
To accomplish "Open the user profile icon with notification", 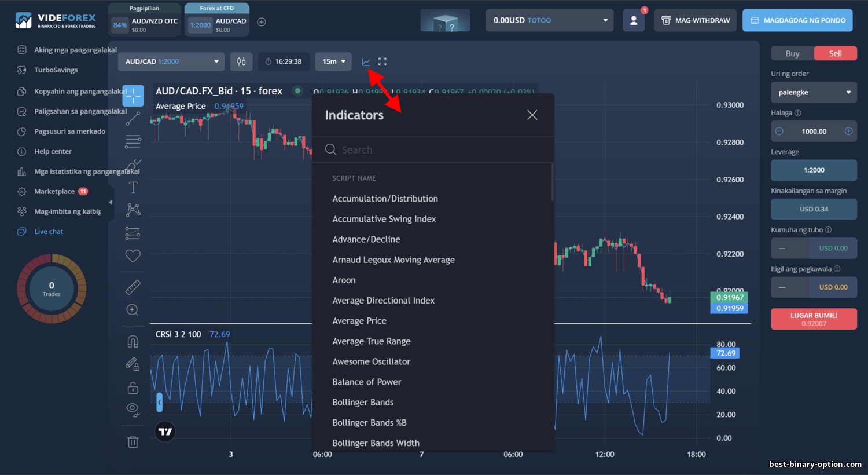I will coord(634,20).
